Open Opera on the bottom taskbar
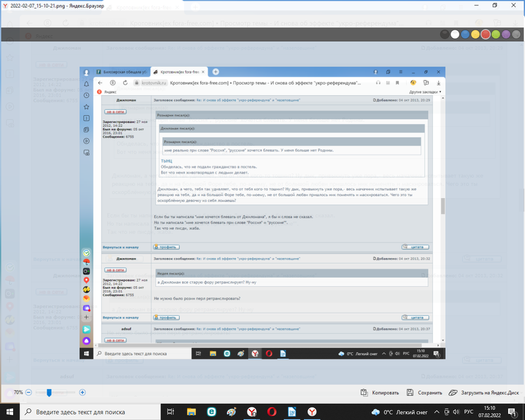Screen dimensions: 525x420 pos(272,412)
